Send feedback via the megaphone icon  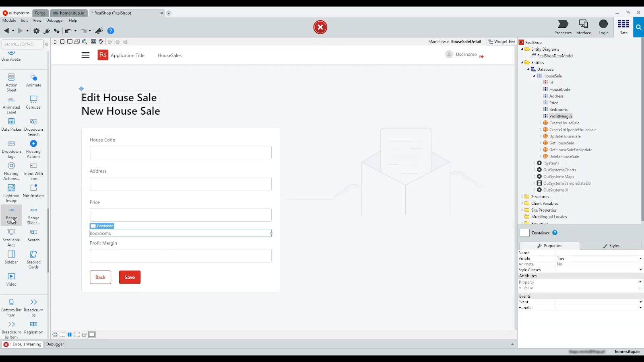click(x=99, y=31)
